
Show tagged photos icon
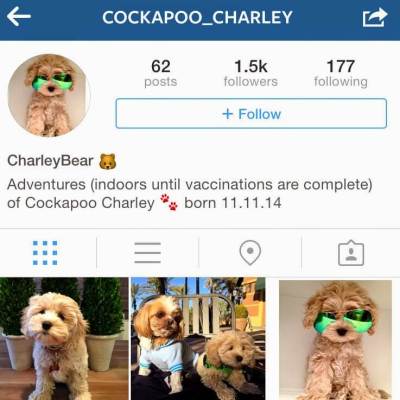351,253
